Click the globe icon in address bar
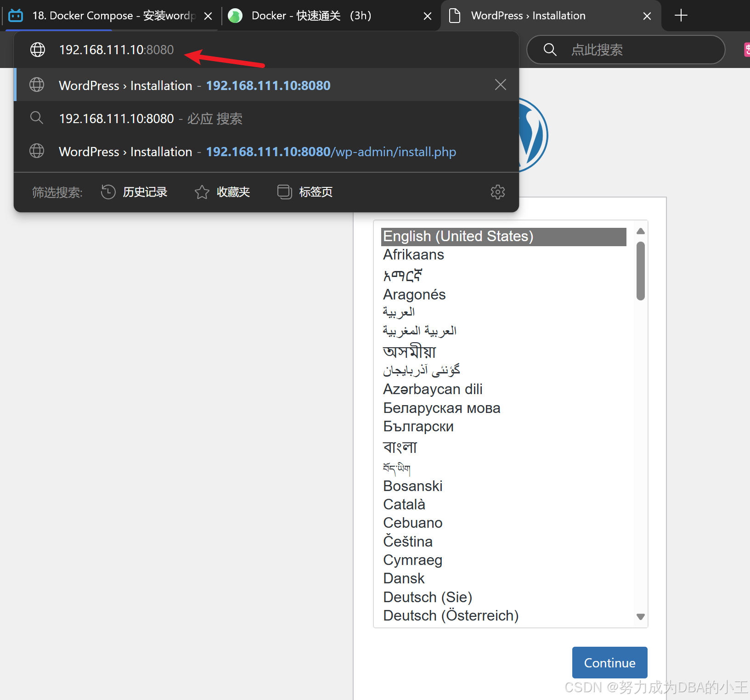Image resolution: width=750 pixels, height=700 pixels. (38, 50)
